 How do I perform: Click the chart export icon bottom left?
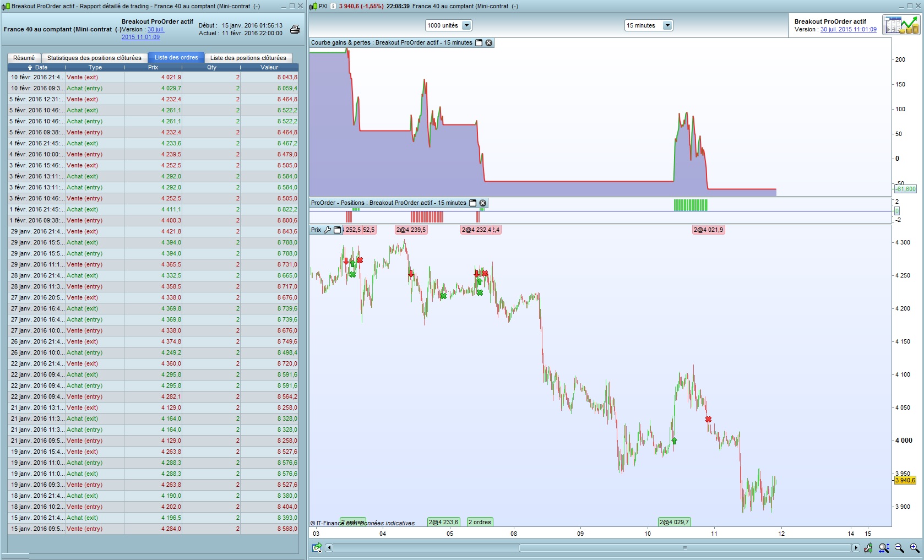(x=317, y=548)
